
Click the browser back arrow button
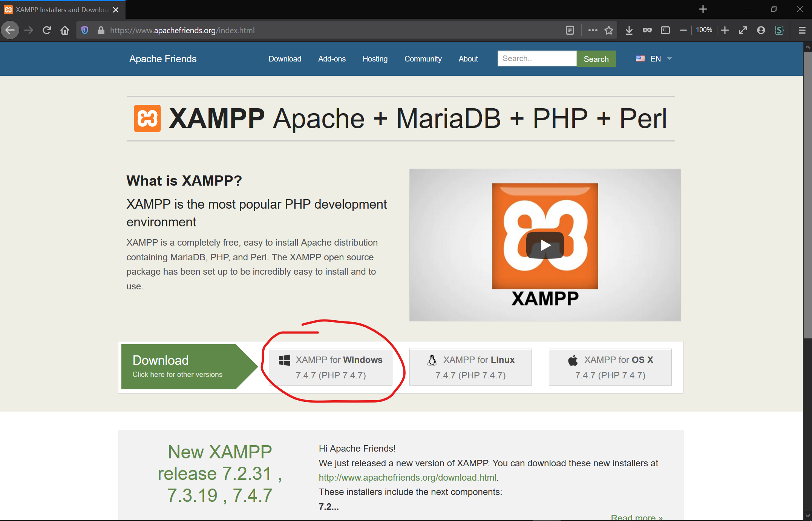pos(10,30)
